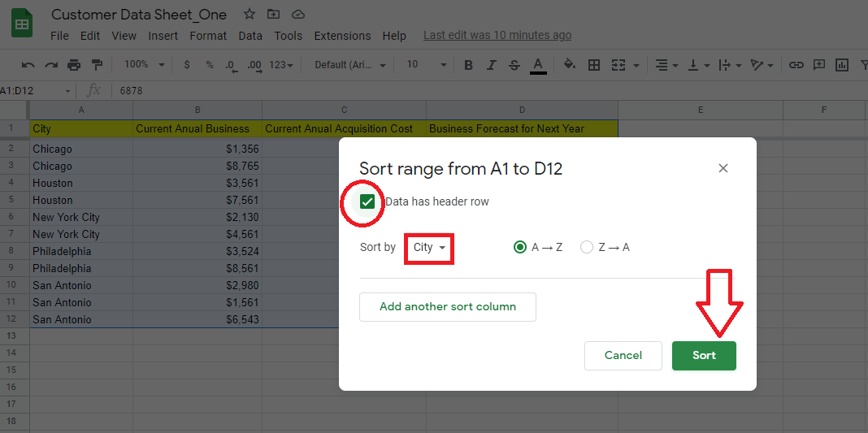Click the undo arrow icon
868x433 pixels.
[28, 65]
